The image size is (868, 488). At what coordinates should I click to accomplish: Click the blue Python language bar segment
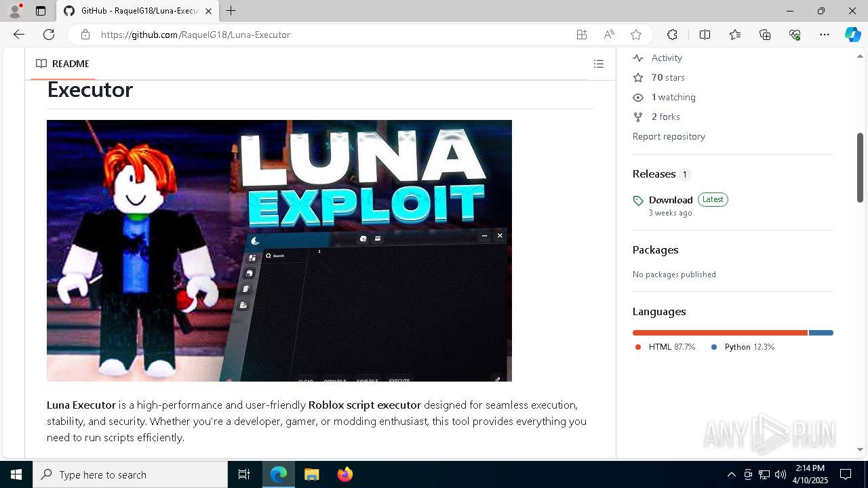click(x=821, y=333)
